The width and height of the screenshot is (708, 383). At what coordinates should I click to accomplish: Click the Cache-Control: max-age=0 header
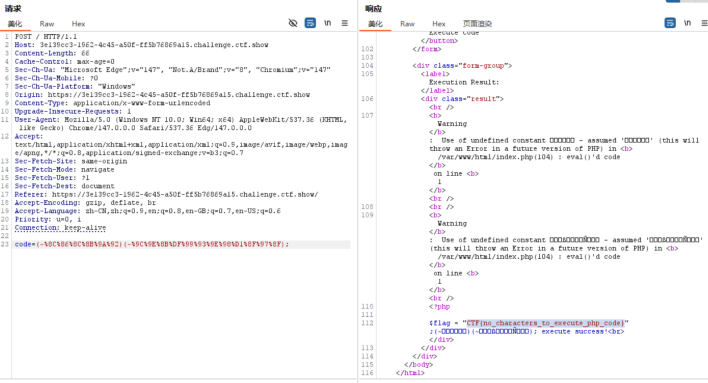[x=65, y=61]
